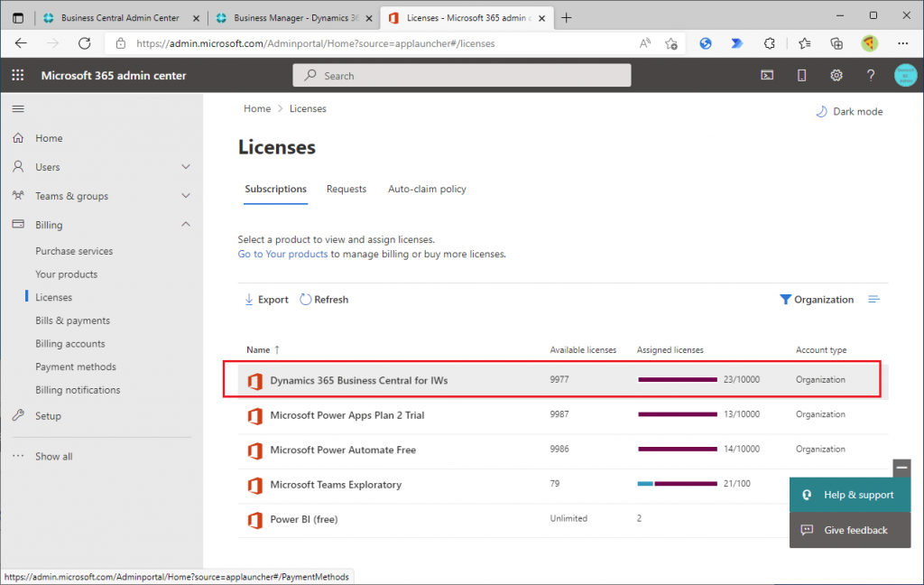Open Billing notifications in navigation
The image size is (924, 585).
click(x=78, y=390)
